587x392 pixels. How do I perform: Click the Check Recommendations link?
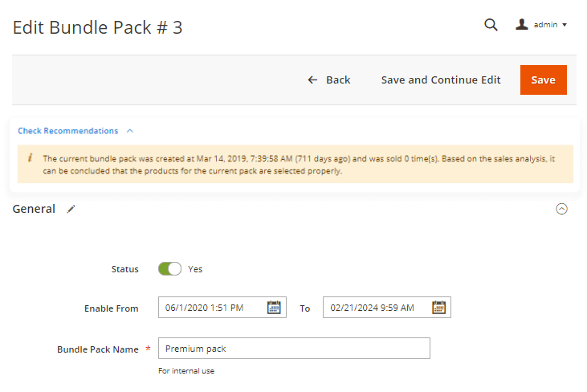click(x=67, y=131)
